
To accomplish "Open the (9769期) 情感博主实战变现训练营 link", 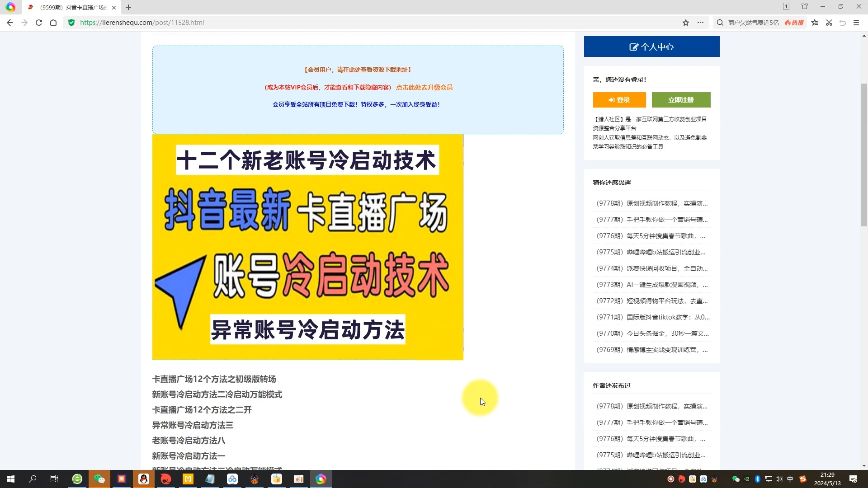I will (x=652, y=350).
